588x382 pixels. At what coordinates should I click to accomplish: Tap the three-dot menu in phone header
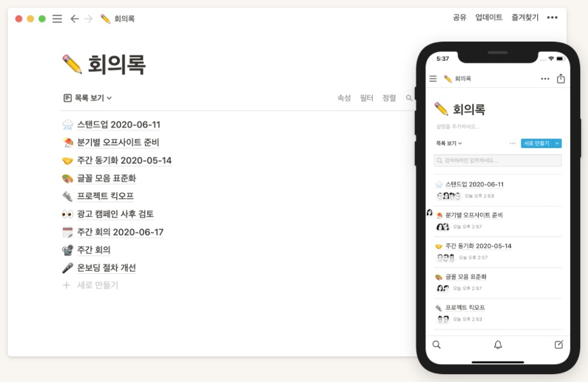545,79
